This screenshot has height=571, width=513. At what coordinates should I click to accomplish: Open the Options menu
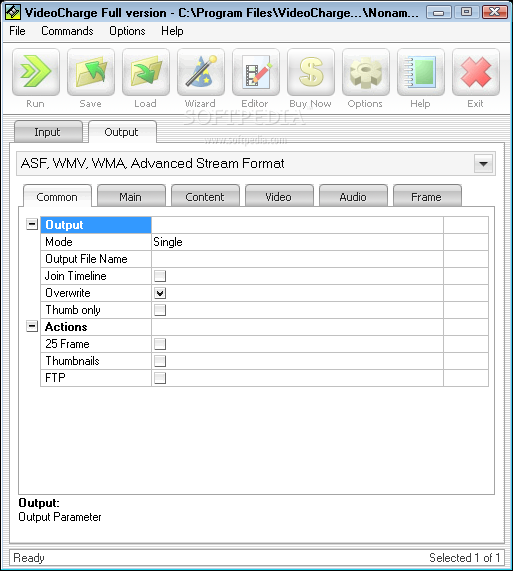click(127, 31)
